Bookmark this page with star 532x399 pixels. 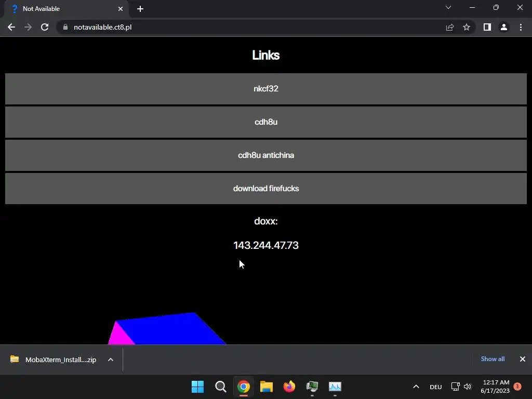point(467,27)
